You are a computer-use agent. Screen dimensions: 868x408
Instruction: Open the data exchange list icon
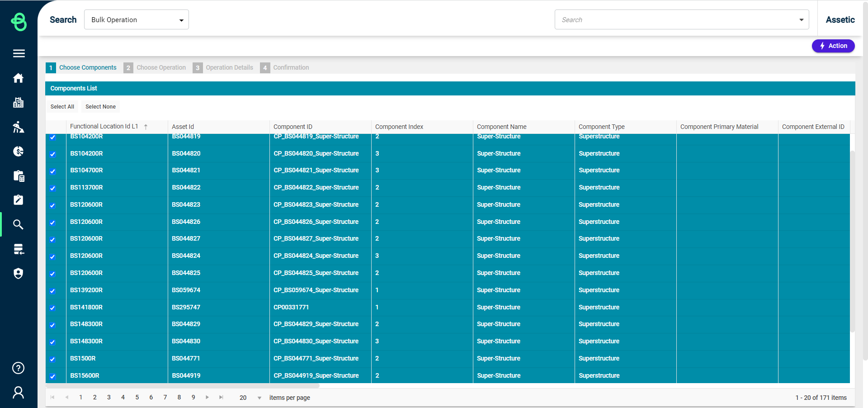[x=19, y=249]
